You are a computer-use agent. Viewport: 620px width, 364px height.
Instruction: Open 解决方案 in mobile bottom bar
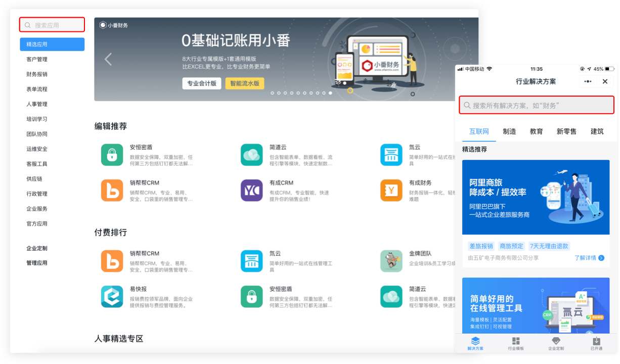coord(475,344)
